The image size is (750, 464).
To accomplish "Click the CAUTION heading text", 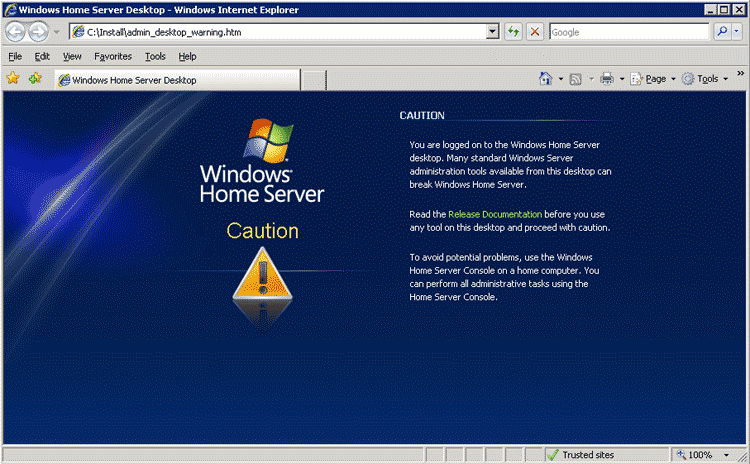I will tap(422, 115).
